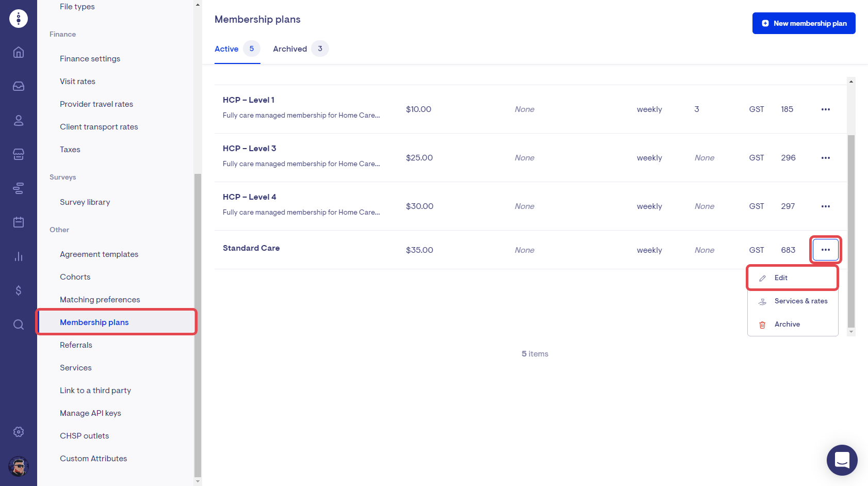Open the bar chart reports icon
This screenshot has width=868, height=486.
tap(19, 256)
